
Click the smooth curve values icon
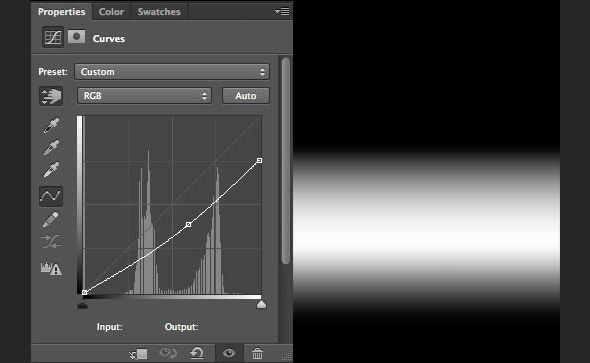(x=51, y=242)
